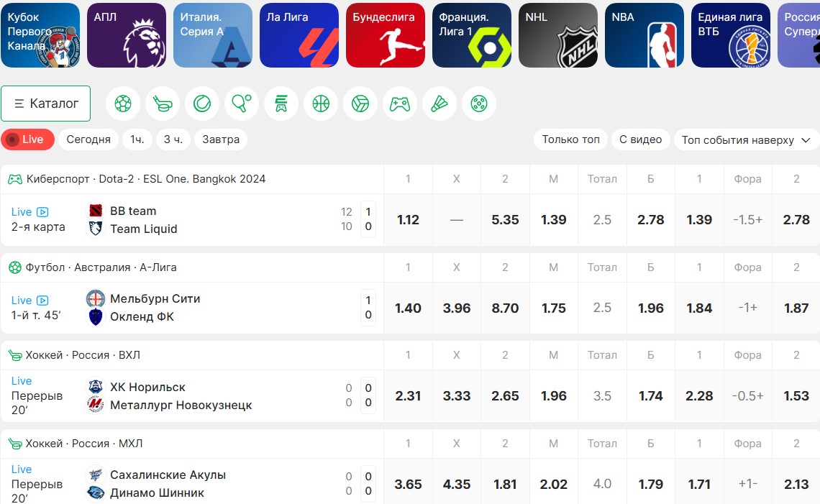Select the football sport icon filter
820x504 pixels.
pos(123,104)
